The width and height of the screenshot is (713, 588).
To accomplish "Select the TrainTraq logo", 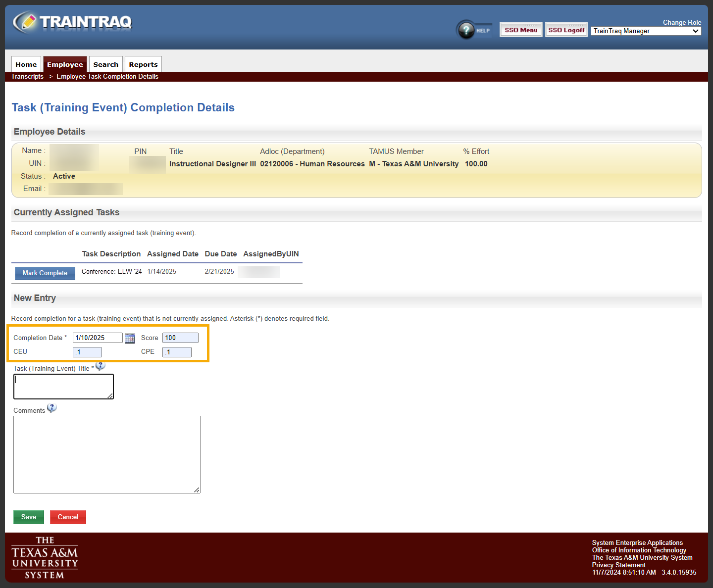I will (72, 22).
